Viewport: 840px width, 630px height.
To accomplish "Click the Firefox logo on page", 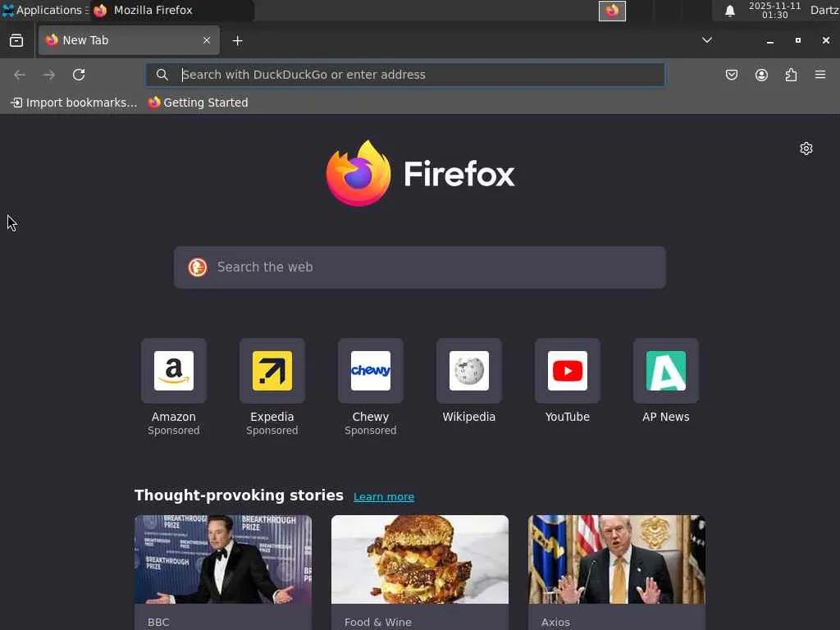I will (x=420, y=173).
